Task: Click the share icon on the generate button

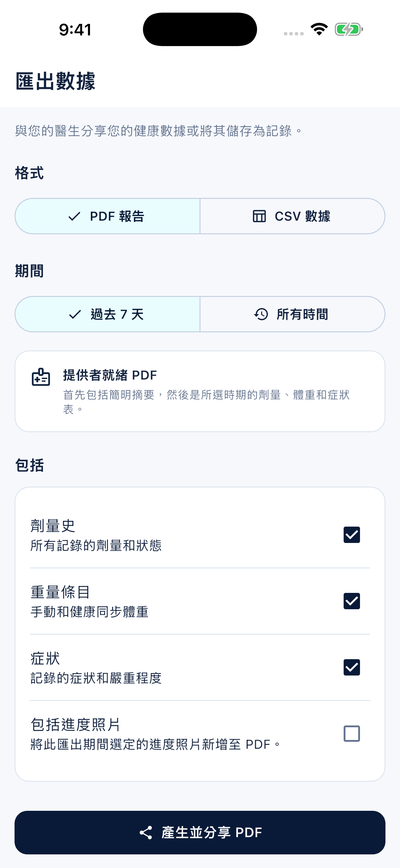Action: click(x=146, y=833)
